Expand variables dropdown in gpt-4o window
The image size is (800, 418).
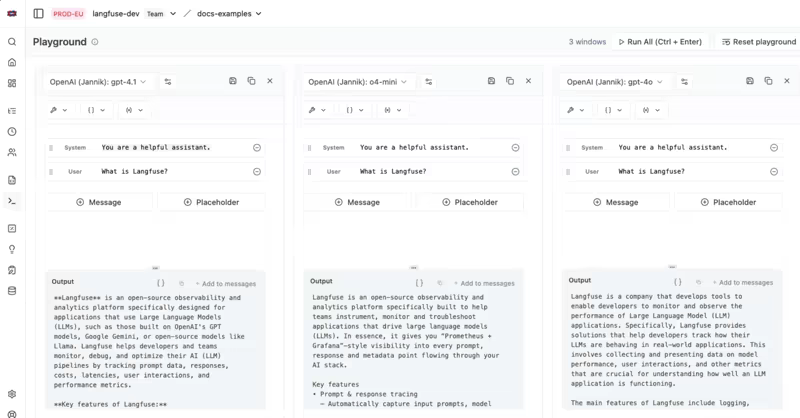click(x=651, y=110)
